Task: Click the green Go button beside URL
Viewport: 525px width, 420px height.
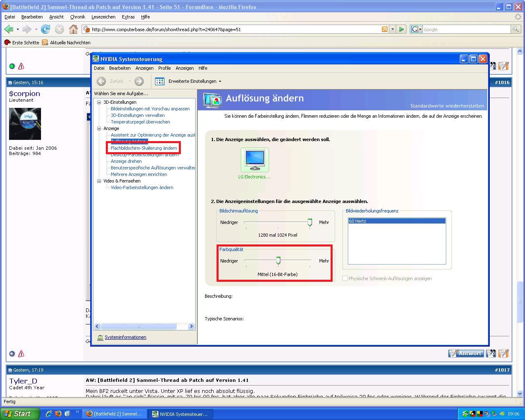Action: (x=402, y=29)
